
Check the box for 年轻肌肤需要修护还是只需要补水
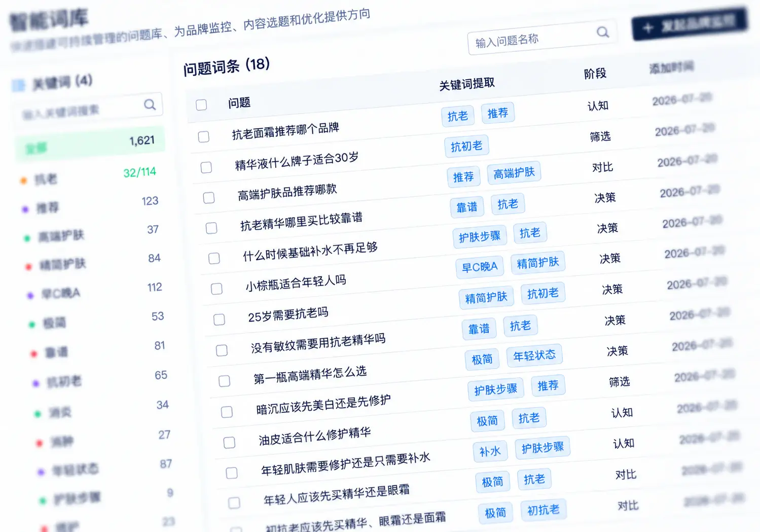[232, 473]
